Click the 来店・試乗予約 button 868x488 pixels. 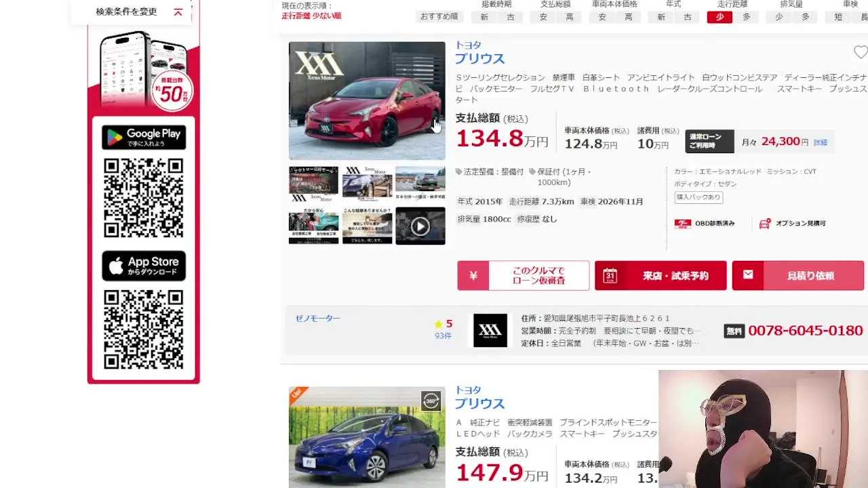(660, 276)
